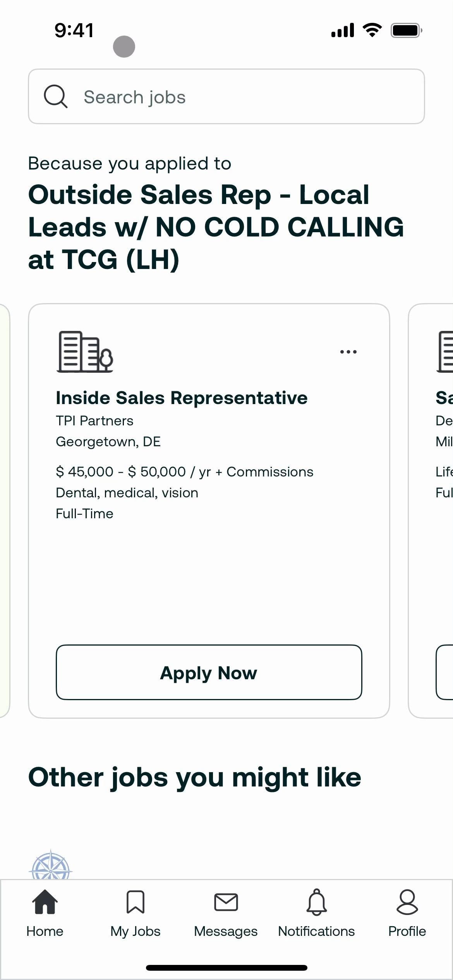453x980 pixels.
Task: Tap the My Jobs bookmark icon
Action: (136, 902)
